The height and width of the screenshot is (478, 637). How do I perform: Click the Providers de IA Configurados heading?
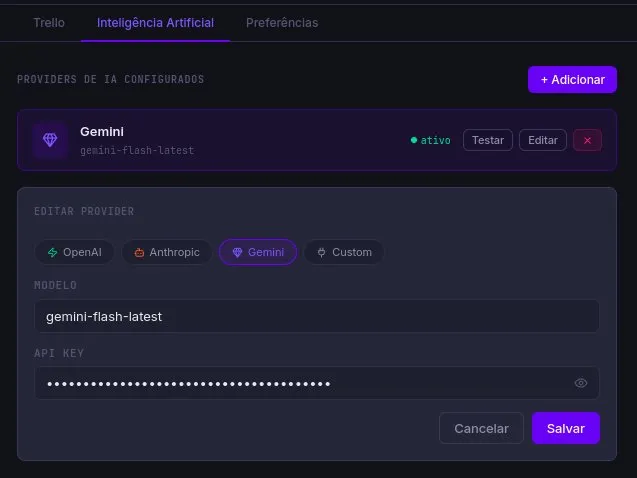click(x=110, y=79)
